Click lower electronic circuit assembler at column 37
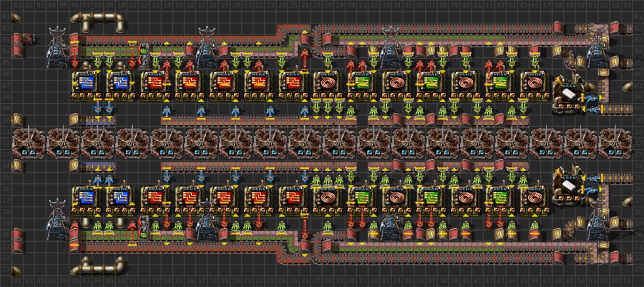Image resolution: width=644 pixels, height=287 pixels. coord(431,200)
